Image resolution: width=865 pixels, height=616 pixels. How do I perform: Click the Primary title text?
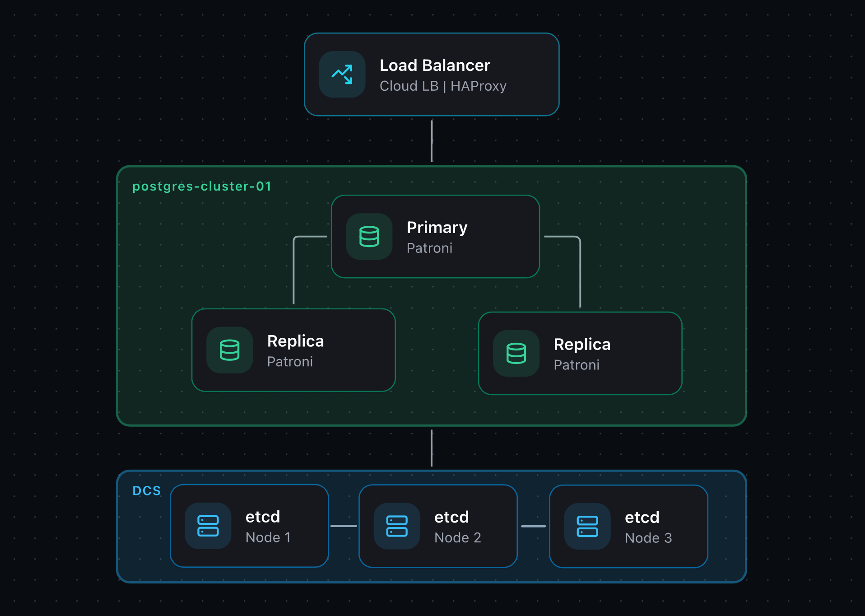[x=437, y=228]
